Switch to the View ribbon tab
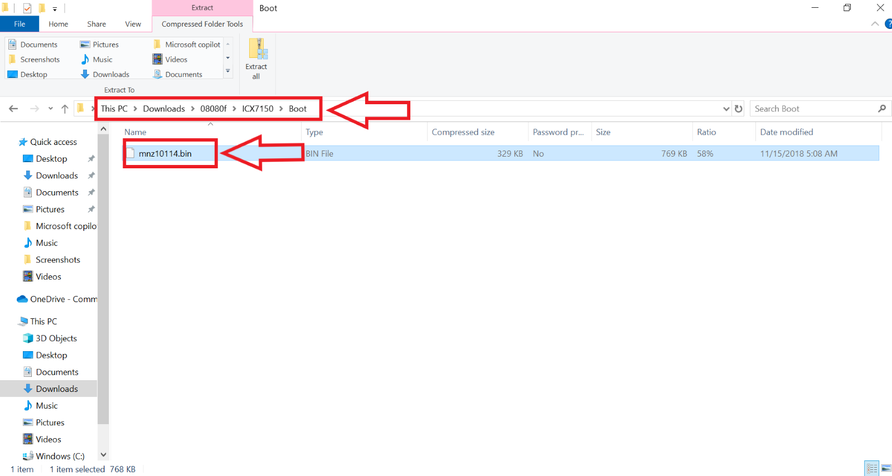The width and height of the screenshot is (892, 476). [132, 24]
